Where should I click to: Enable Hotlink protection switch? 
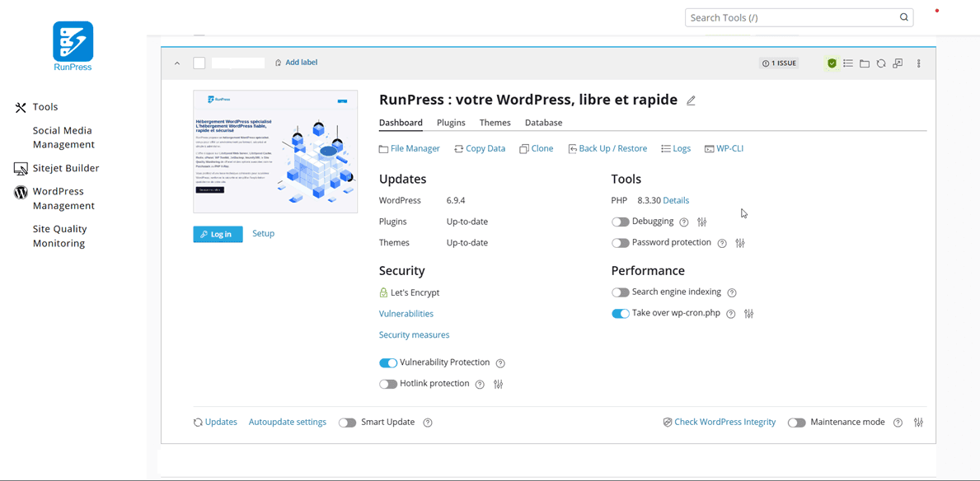(388, 384)
